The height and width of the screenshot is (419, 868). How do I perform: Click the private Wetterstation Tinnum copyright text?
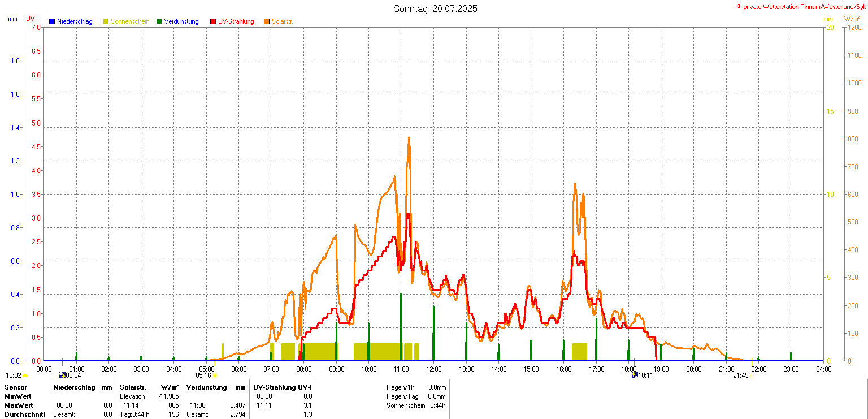(801, 6)
